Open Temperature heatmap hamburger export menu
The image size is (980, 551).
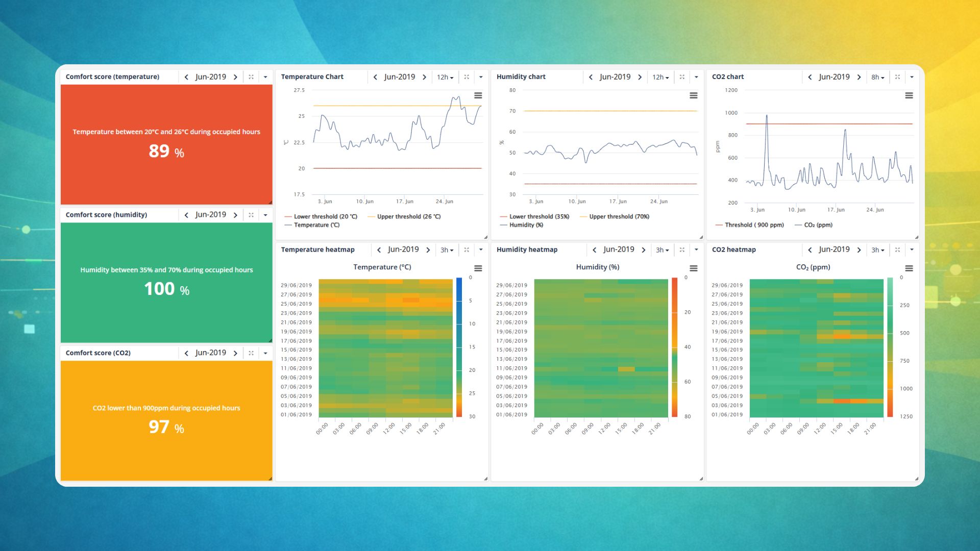(478, 268)
